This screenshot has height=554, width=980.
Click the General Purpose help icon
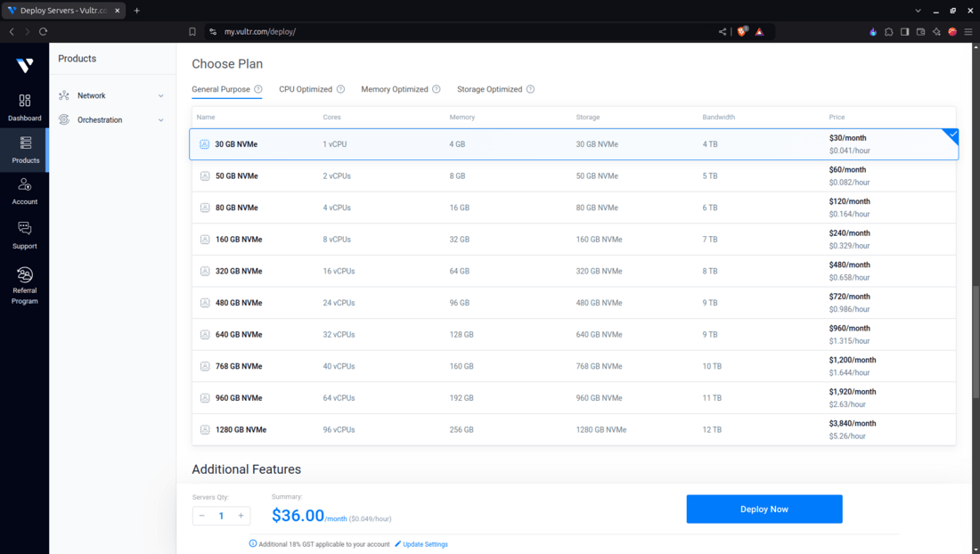[x=258, y=89]
